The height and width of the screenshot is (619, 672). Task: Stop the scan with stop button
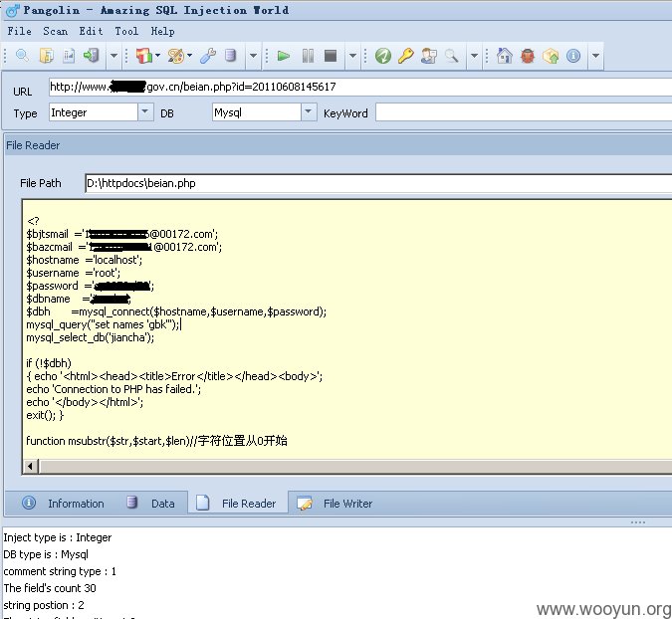tap(331, 56)
